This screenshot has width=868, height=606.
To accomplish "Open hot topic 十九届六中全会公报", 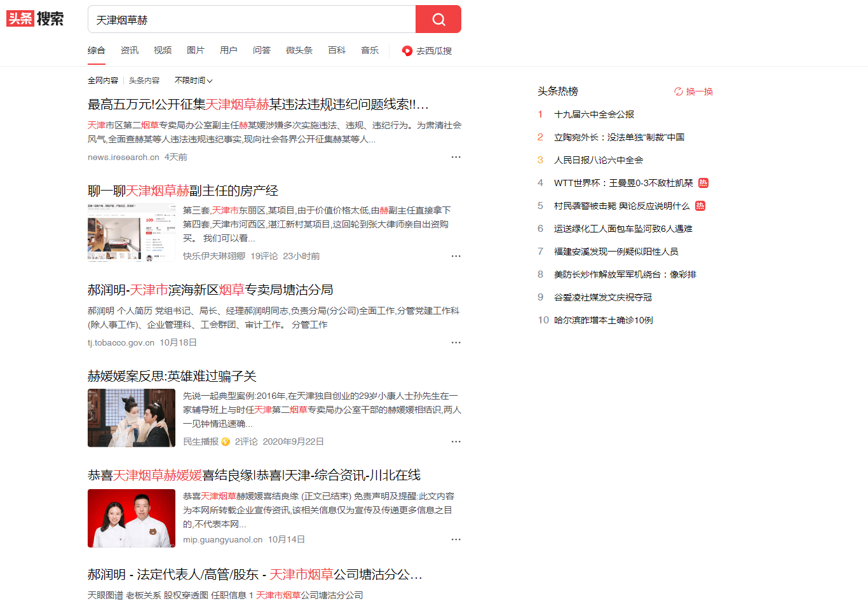I will click(594, 114).
